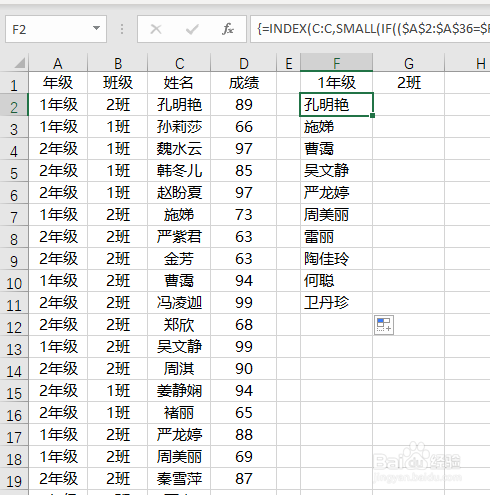
Task: Select result cell 陶佳玲
Action: pyautogui.click(x=336, y=259)
